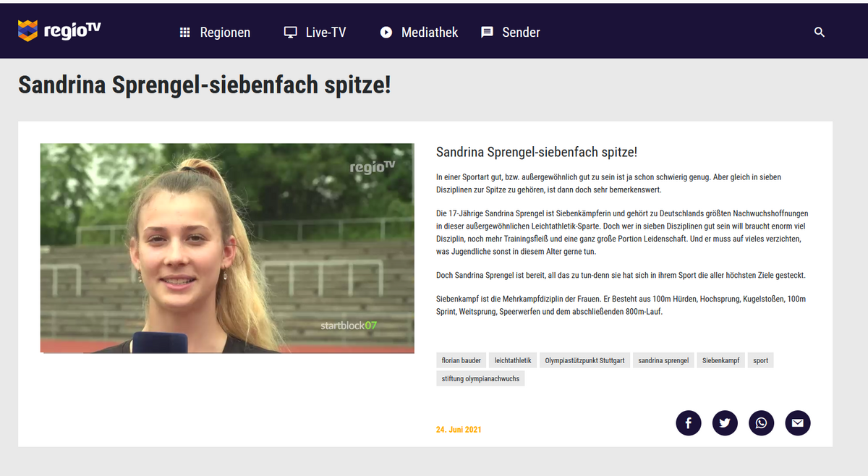The width and height of the screenshot is (868, 476).
Task: Select the 'florian bauder' tag
Action: [461, 360]
